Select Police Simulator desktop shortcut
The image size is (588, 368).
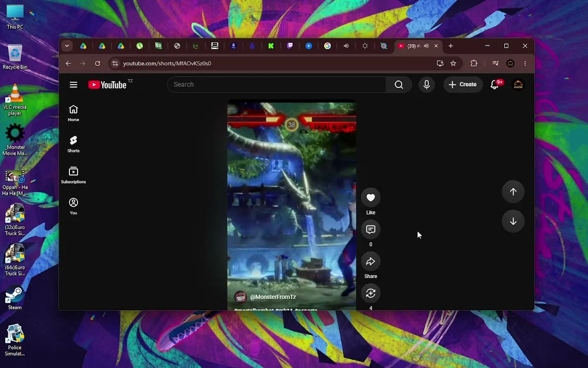[15, 340]
